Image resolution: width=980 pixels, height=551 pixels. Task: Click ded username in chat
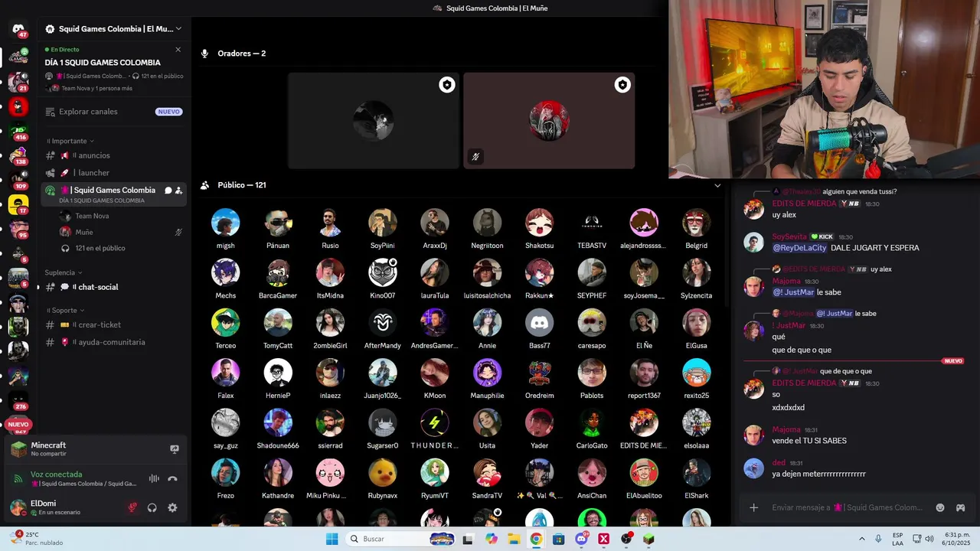click(779, 463)
